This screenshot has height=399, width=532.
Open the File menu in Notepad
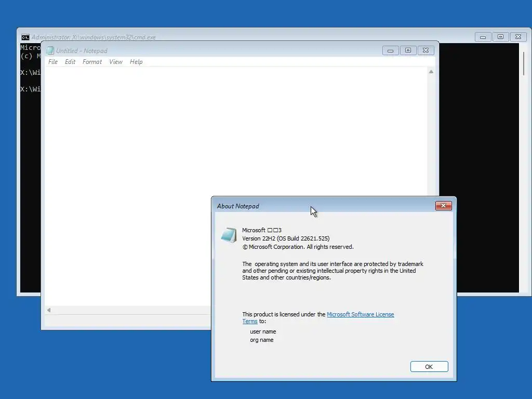pos(53,62)
